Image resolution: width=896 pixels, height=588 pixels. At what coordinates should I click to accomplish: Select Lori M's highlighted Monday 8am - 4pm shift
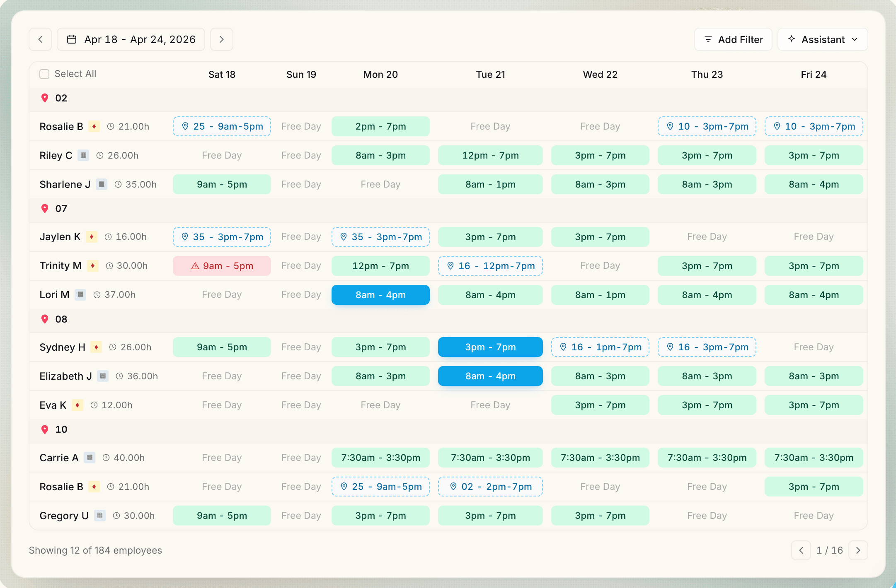click(x=380, y=295)
